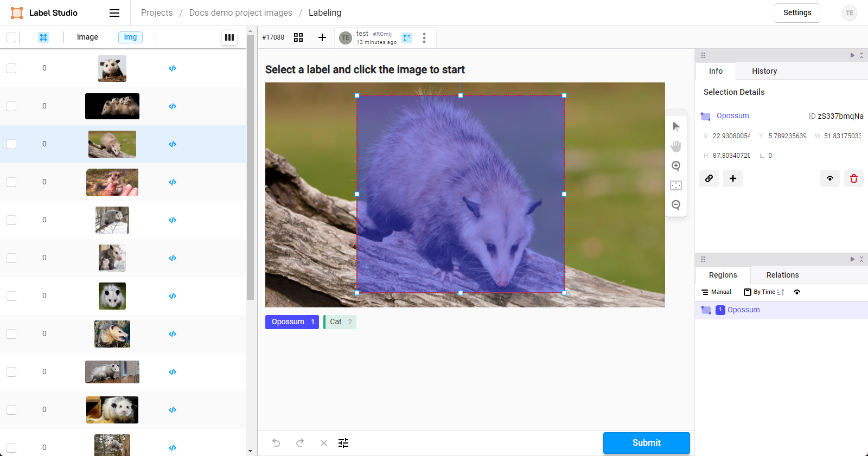This screenshot has width=868, height=456.
Task: Collapse the Info panel with arrow icon
Action: coord(852,55)
